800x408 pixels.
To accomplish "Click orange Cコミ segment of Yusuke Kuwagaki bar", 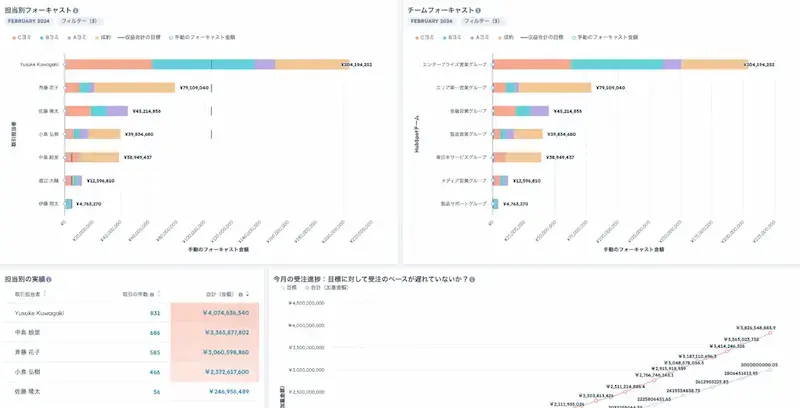I will [x=109, y=64].
